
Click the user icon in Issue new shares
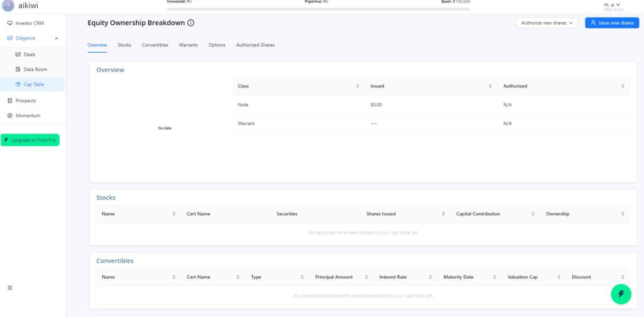coord(593,23)
